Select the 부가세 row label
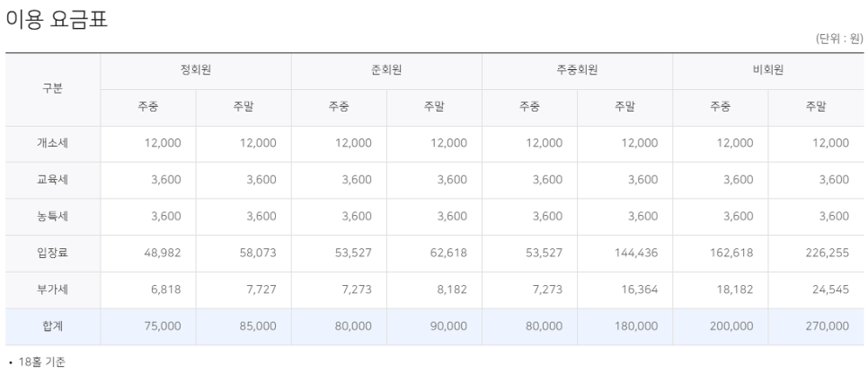 (52, 290)
